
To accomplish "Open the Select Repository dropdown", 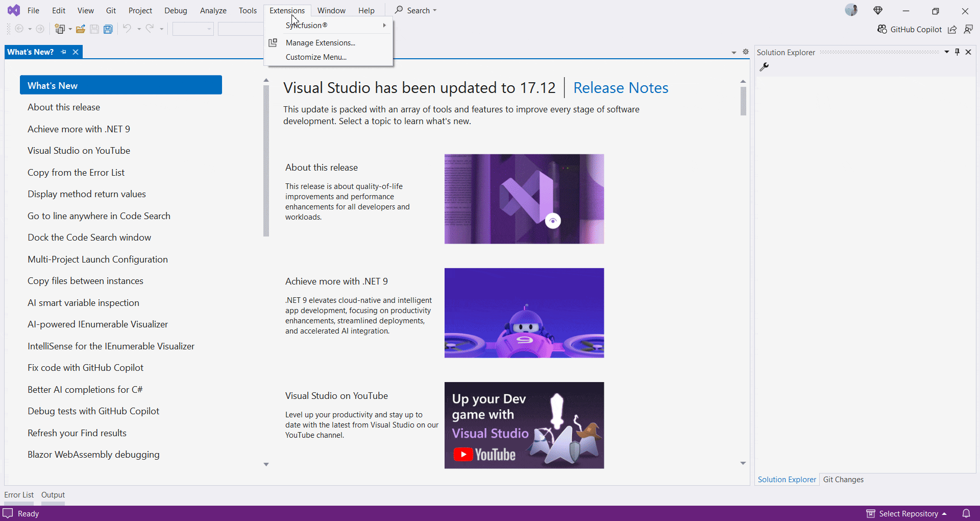I will click(x=944, y=514).
